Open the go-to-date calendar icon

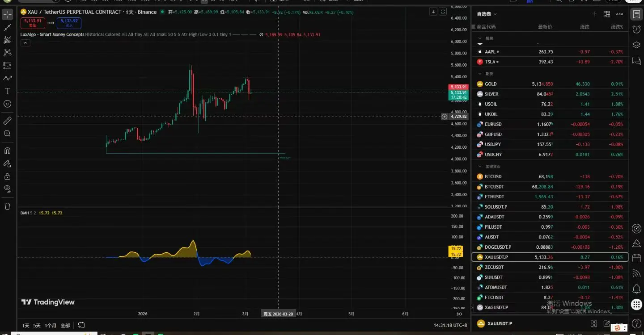coord(81,325)
